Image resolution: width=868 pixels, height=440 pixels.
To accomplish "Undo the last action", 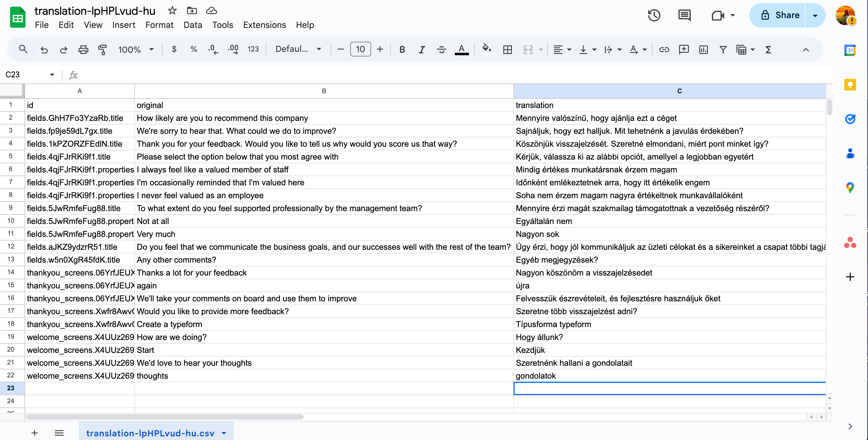I will [x=44, y=50].
